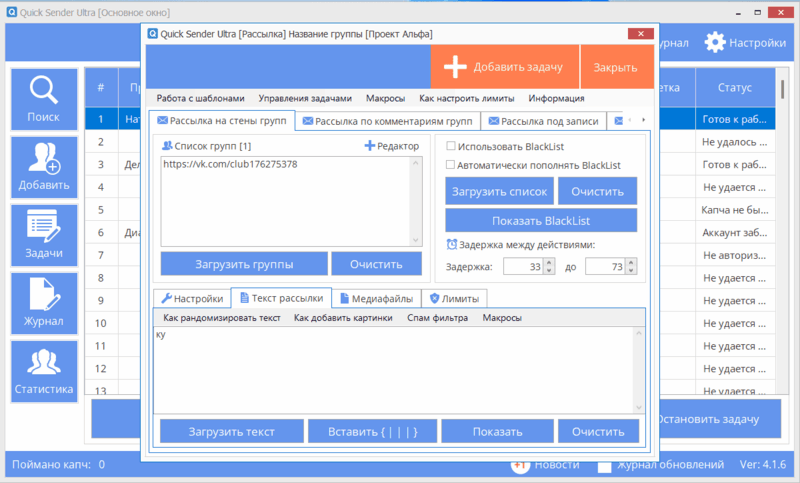Click status 'Аккаунт заб...' in main table
The width and height of the screenshot is (800, 483).
coord(735,233)
